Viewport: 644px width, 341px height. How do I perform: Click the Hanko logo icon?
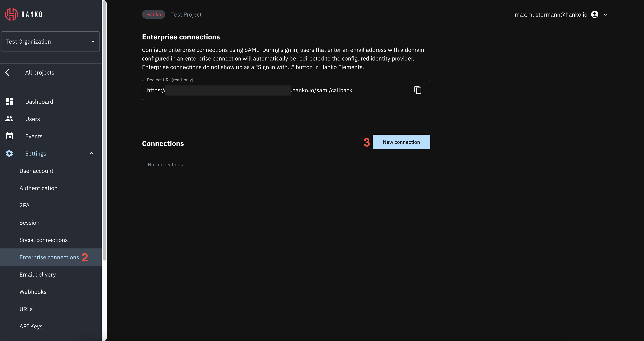tap(11, 14)
